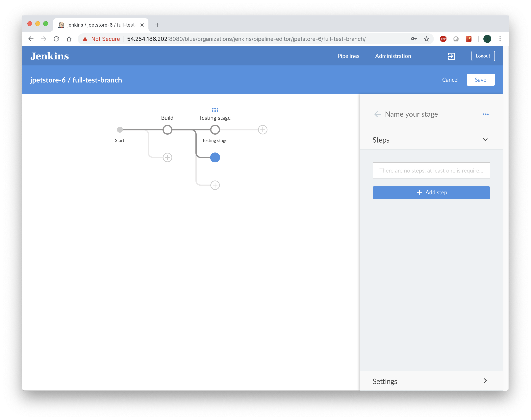Click the Add step button
Viewport: 531px width, 420px height.
[x=431, y=192]
